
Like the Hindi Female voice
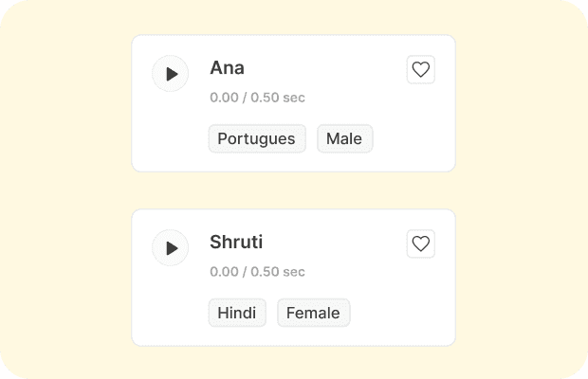(421, 244)
